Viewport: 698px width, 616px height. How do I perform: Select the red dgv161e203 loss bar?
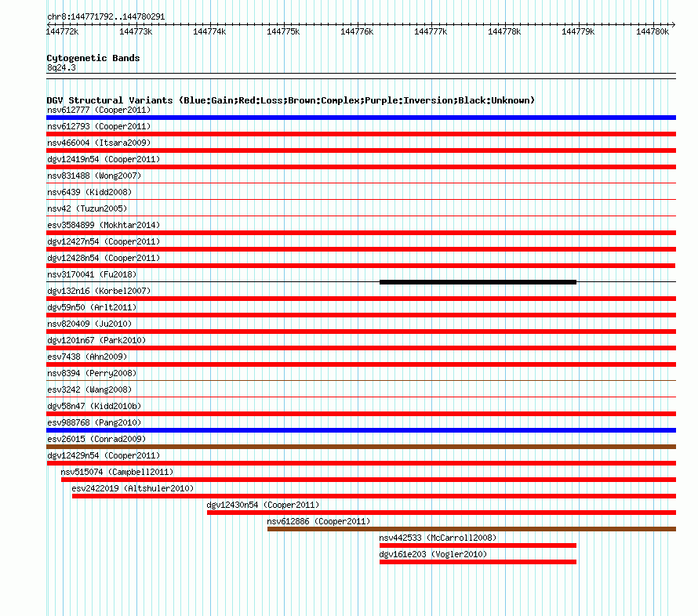[478, 562]
